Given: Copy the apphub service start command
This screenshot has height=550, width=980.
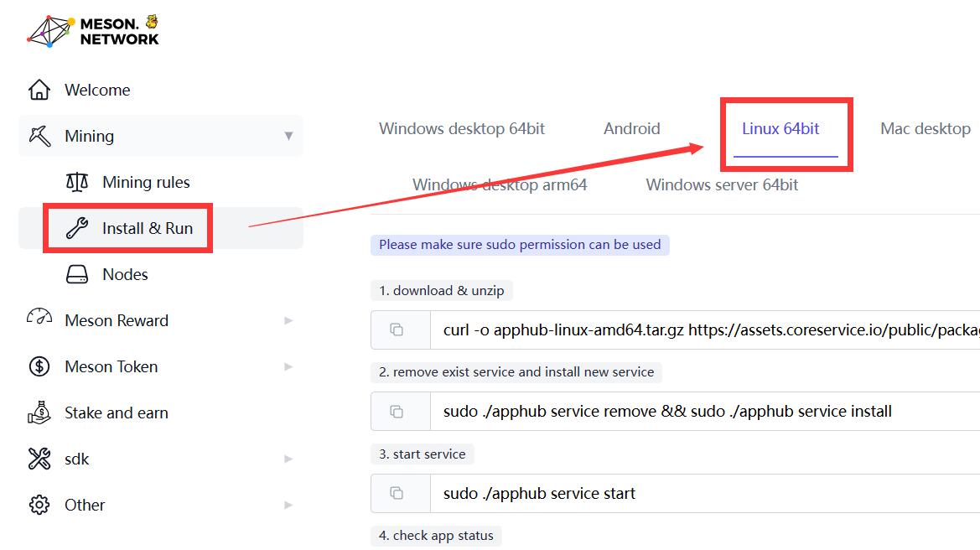Looking at the screenshot, I should (397, 493).
